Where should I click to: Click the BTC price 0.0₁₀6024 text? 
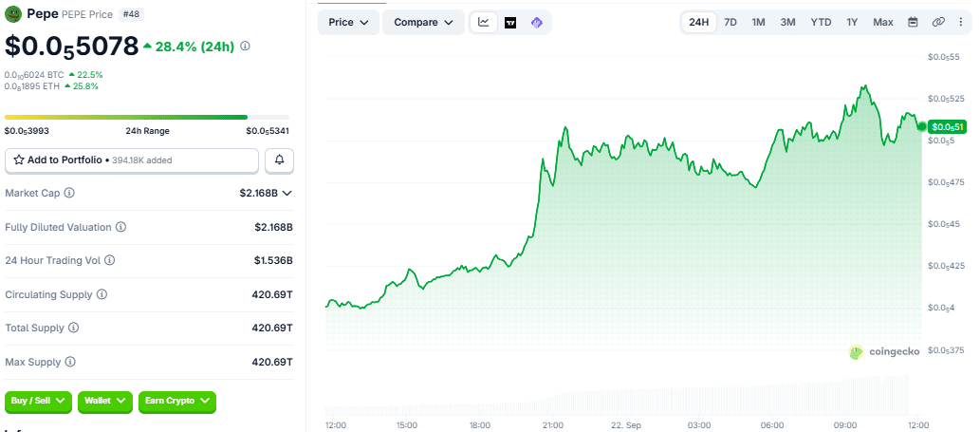pos(34,75)
